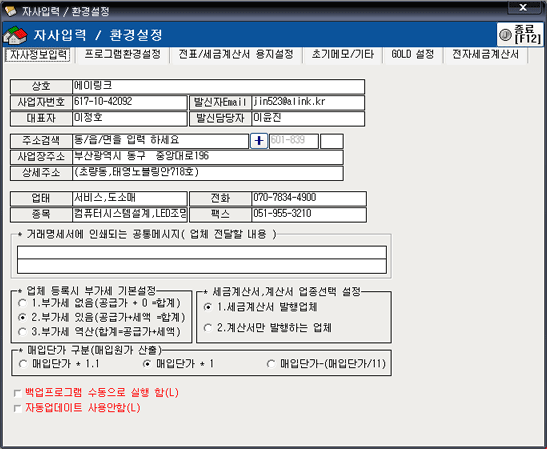Click the 종료 [F12] exit button
The image size is (547, 449).
pos(520,34)
